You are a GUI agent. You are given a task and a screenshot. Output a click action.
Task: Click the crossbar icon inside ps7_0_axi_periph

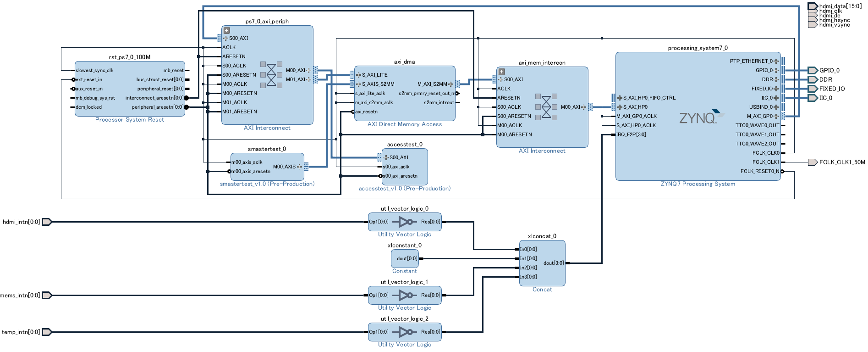271,75
